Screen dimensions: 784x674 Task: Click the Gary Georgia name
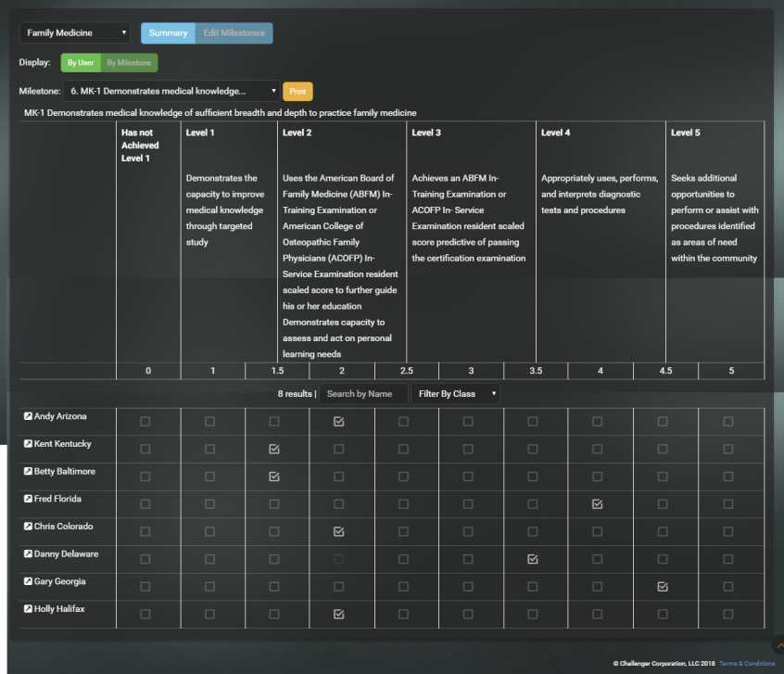point(60,581)
